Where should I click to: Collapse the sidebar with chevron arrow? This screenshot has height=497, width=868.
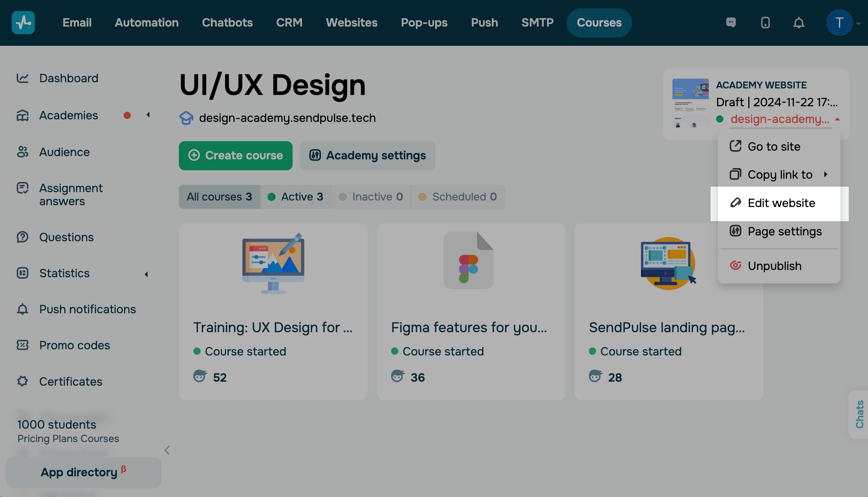167,450
